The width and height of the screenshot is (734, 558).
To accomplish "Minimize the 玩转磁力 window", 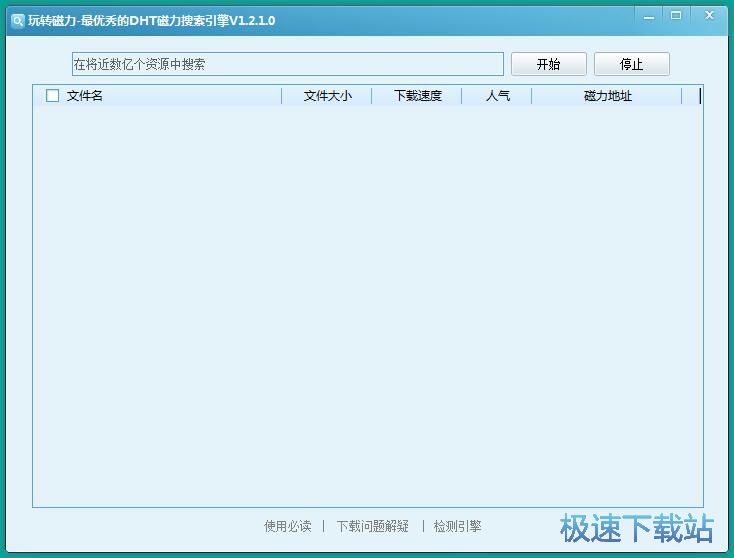I will tap(649, 16).
